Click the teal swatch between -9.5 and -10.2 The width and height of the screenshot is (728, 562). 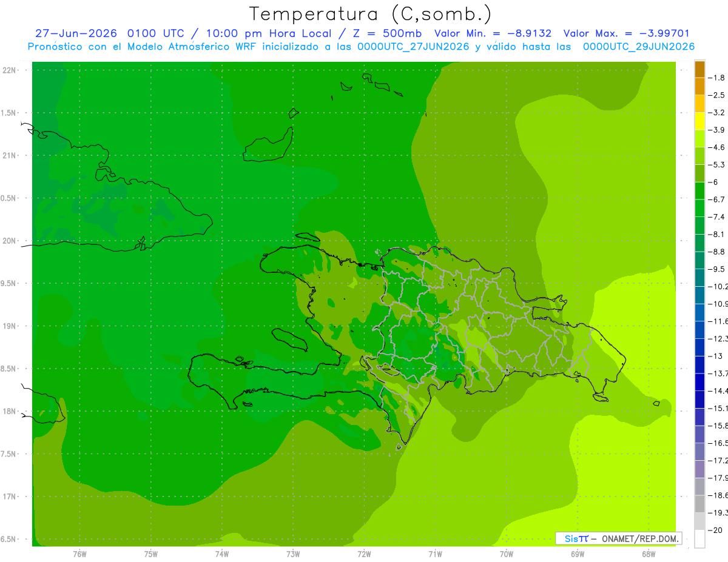pos(699,278)
